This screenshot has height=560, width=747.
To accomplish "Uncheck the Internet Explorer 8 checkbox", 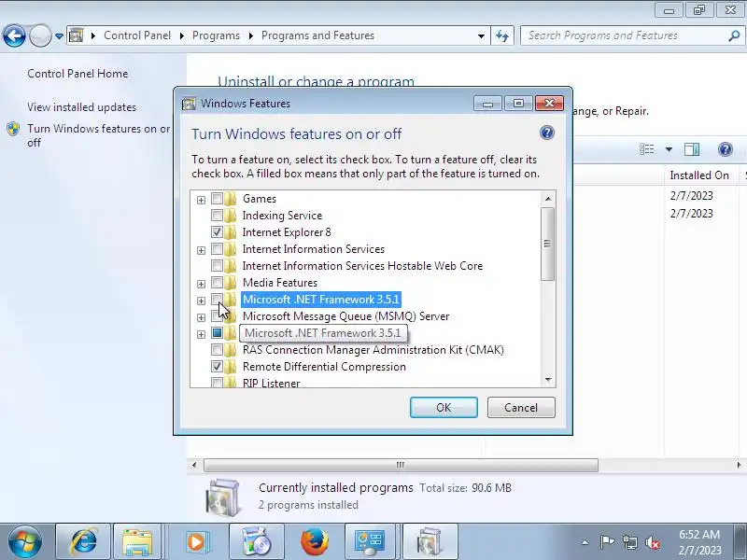I will pos(217,231).
